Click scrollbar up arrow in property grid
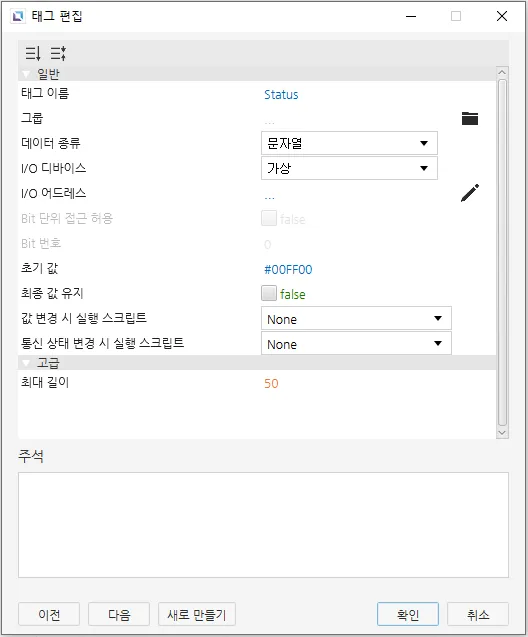This screenshot has height=637, width=528. point(502,72)
